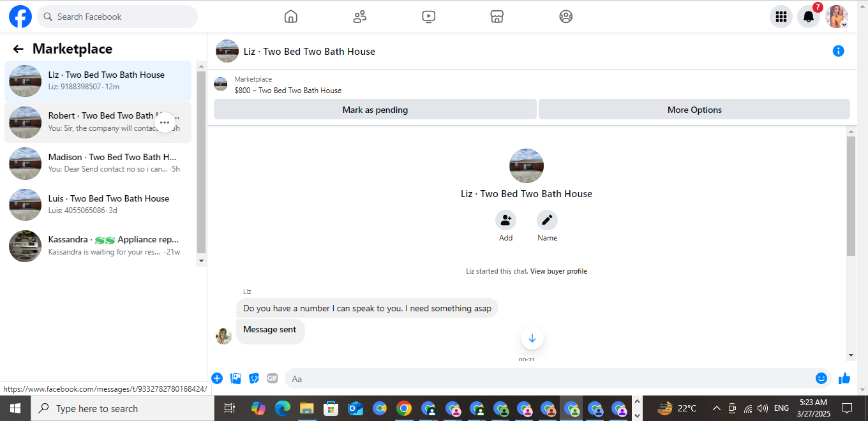Click the house thumbnail in the chat header
This screenshot has width=868, height=421.
pyautogui.click(x=227, y=51)
